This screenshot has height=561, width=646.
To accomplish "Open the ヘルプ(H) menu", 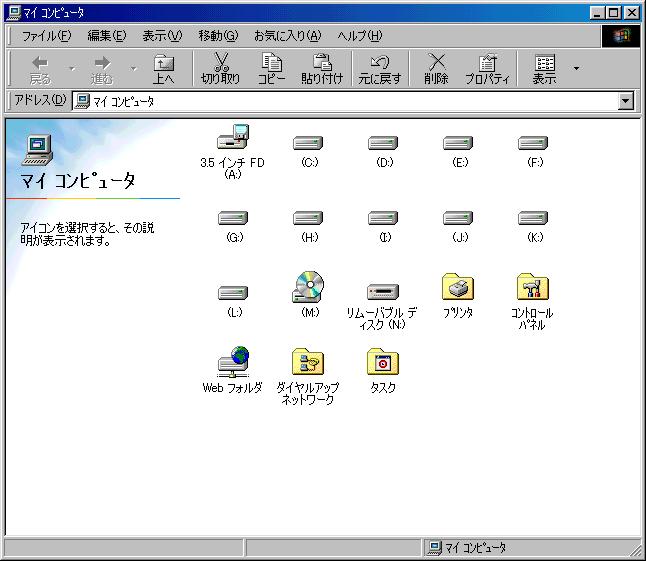I will click(x=360, y=36).
